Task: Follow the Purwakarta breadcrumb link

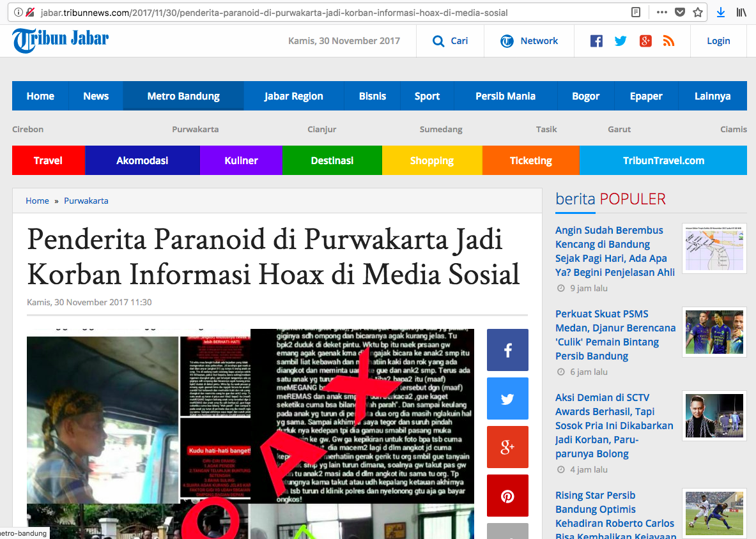Action: tap(86, 201)
